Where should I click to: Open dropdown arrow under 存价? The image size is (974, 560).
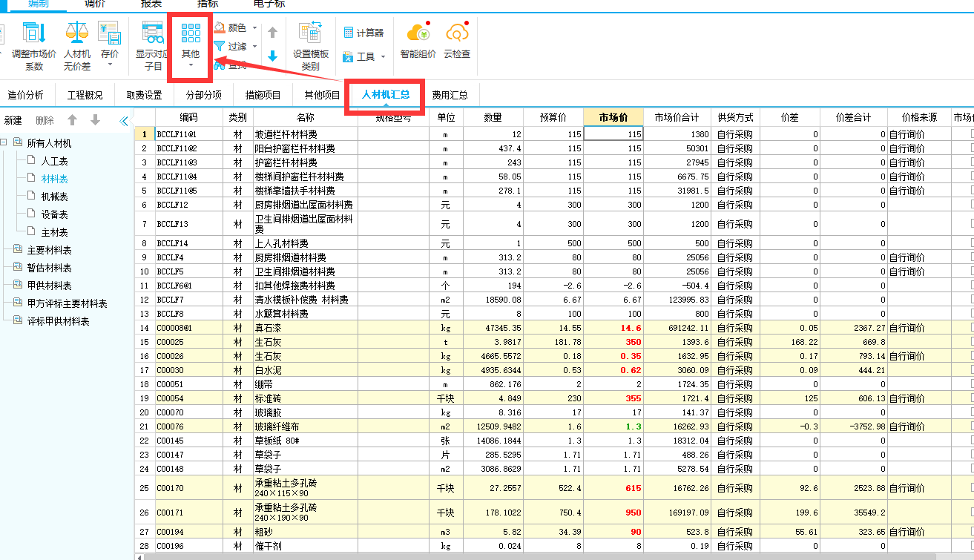click(x=110, y=65)
